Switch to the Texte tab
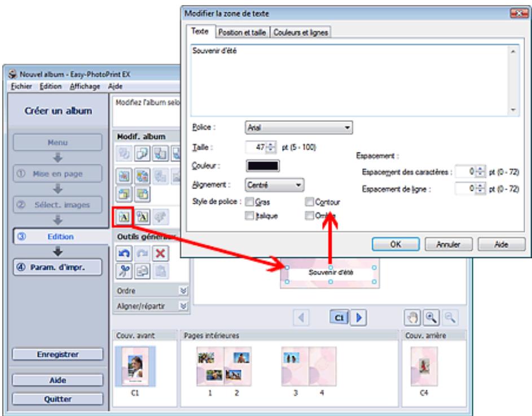 pos(200,31)
